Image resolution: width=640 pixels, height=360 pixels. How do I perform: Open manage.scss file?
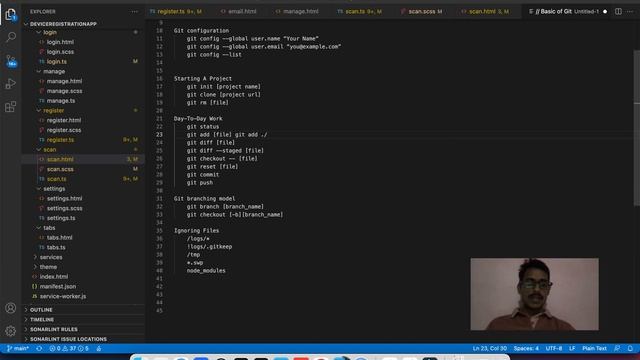click(64, 91)
